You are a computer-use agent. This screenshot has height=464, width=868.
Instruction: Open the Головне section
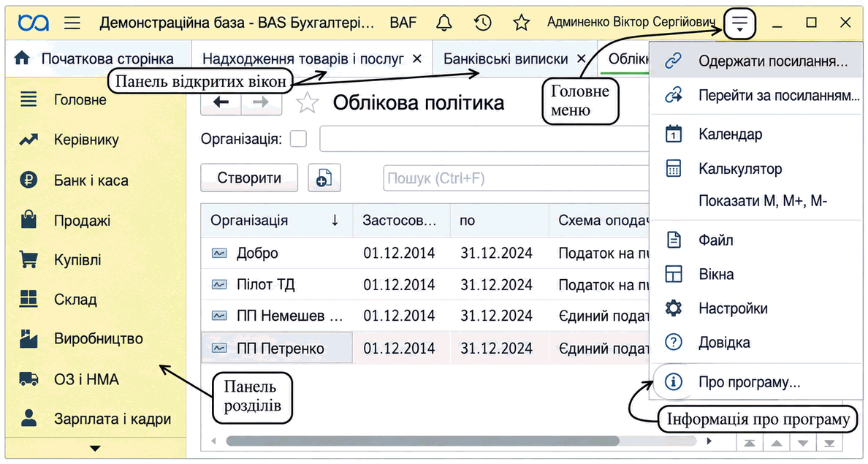tap(95, 100)
